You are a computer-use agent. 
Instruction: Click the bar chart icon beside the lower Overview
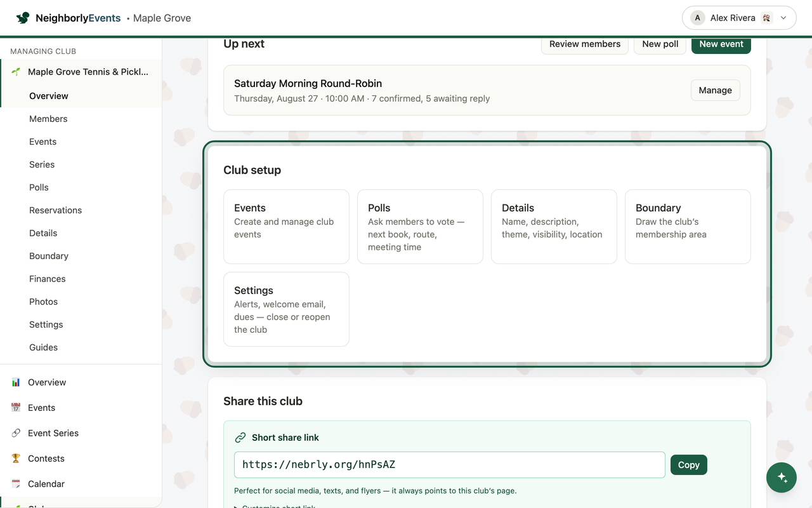click(16, 382)
